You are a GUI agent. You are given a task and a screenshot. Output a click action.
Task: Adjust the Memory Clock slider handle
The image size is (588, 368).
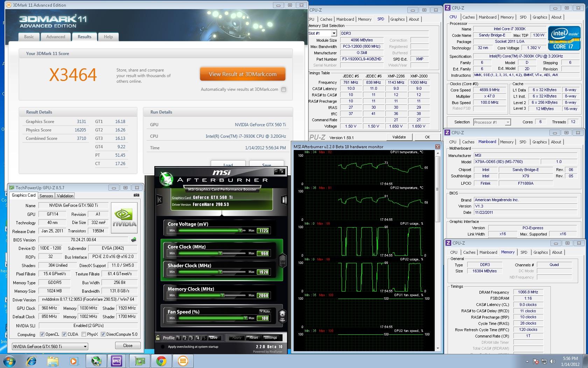coord(222,295)
